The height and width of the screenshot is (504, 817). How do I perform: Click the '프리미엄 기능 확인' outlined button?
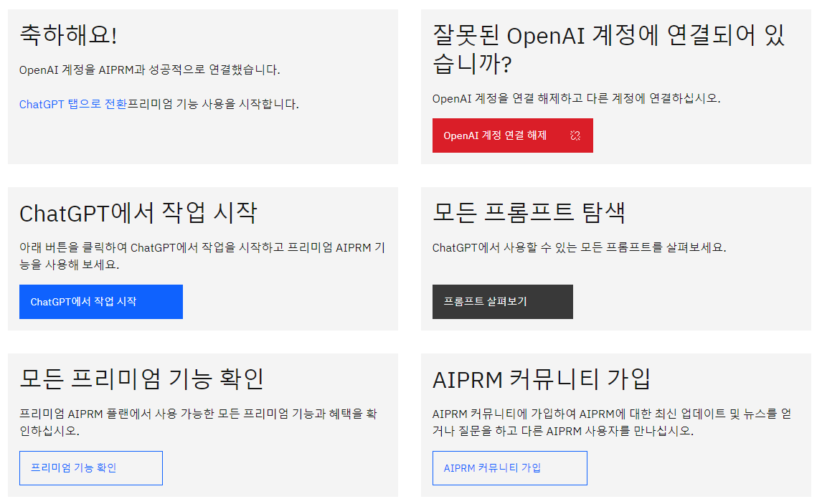[x=91, y=468]
